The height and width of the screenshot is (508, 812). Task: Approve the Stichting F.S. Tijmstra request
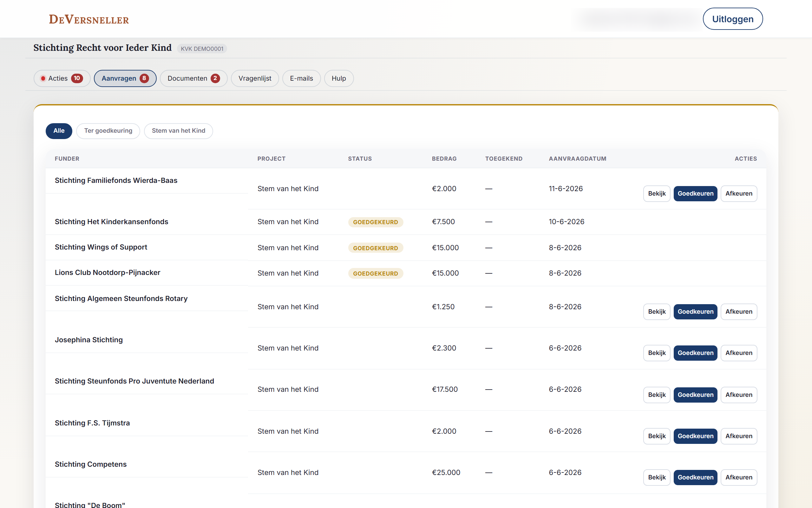[x=695, y=436]
